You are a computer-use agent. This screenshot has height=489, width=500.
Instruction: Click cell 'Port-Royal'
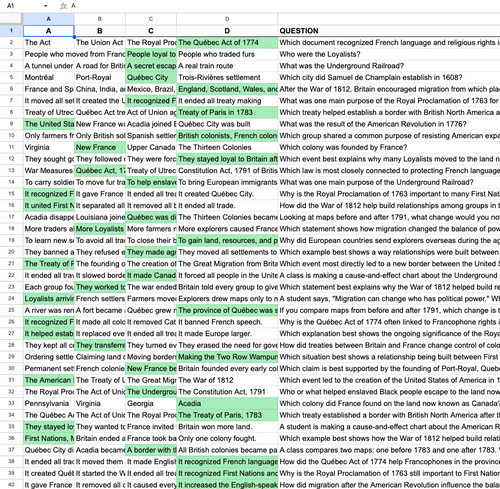pos(100,77)
